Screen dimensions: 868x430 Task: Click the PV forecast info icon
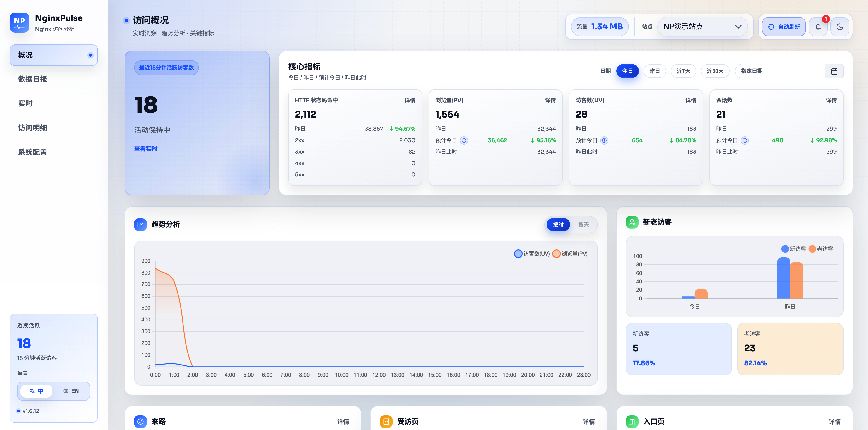[x=464, y=140]
